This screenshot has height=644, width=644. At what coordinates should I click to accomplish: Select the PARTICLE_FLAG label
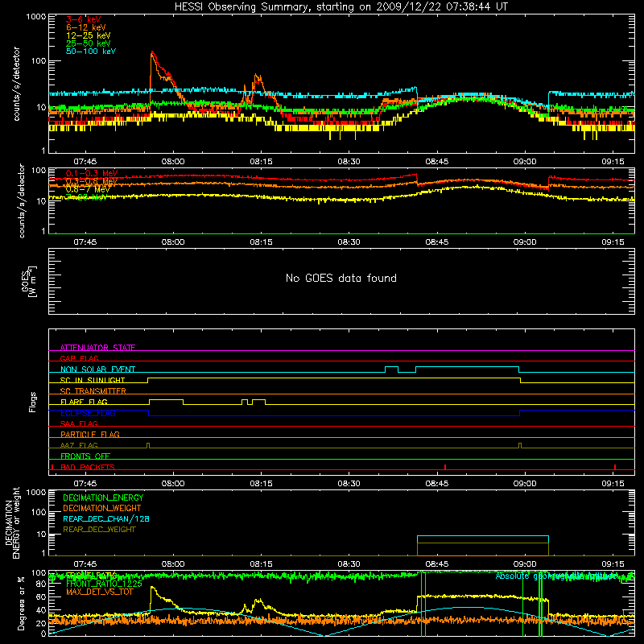(90, 434)
